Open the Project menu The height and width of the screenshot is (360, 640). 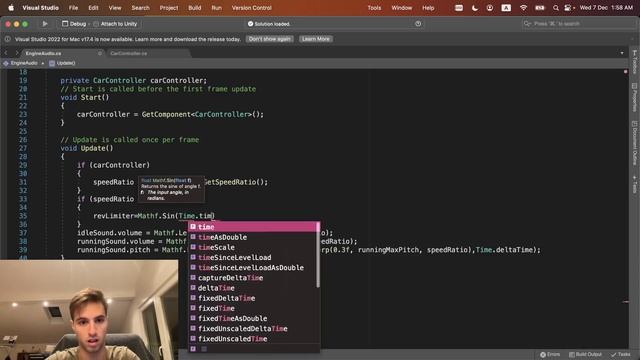coord(169,8)
